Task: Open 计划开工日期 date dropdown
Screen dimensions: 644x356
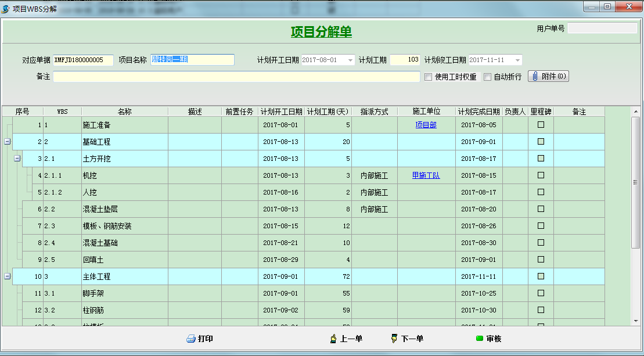Action: point(350,60)
